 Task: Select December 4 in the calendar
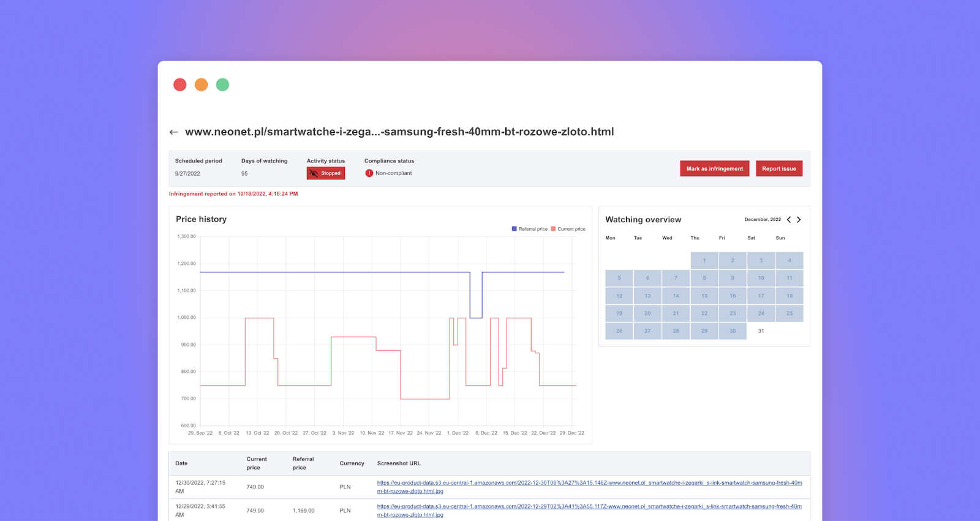pos(790,260)
